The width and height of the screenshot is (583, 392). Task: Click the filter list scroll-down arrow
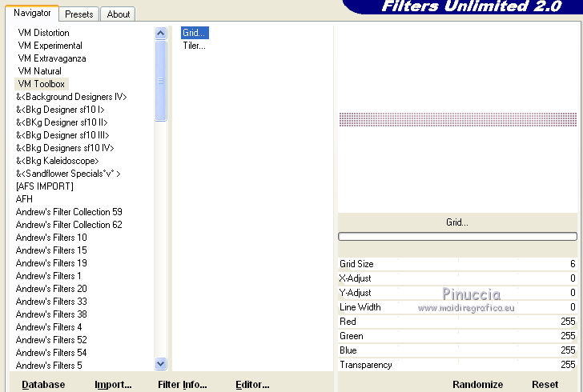click(x=161, y=364)
